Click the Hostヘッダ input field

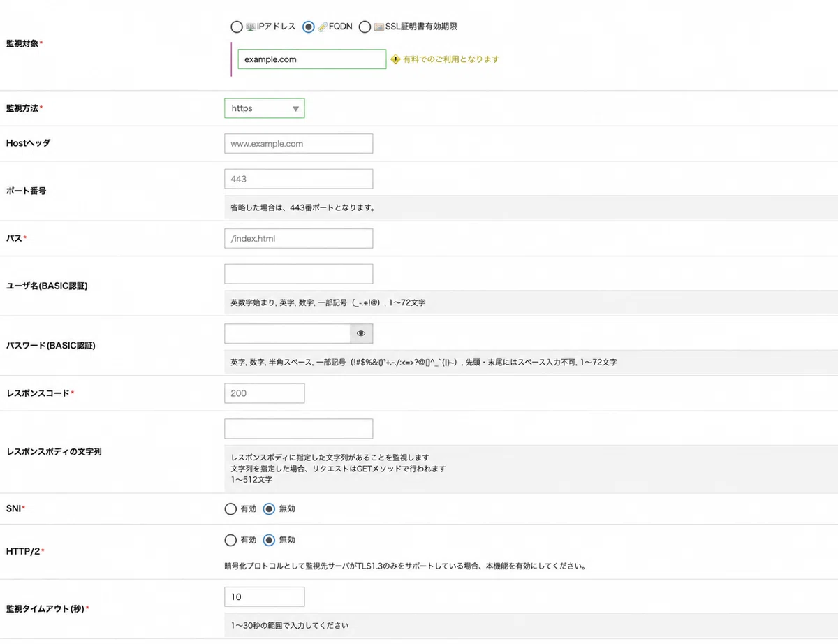tap(299, 143)
